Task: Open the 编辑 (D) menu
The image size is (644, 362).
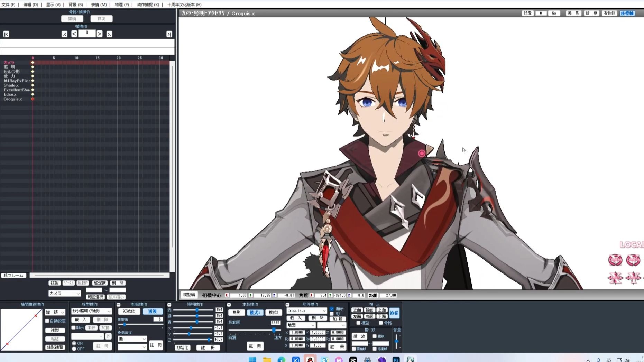Action: coord(30,4)
